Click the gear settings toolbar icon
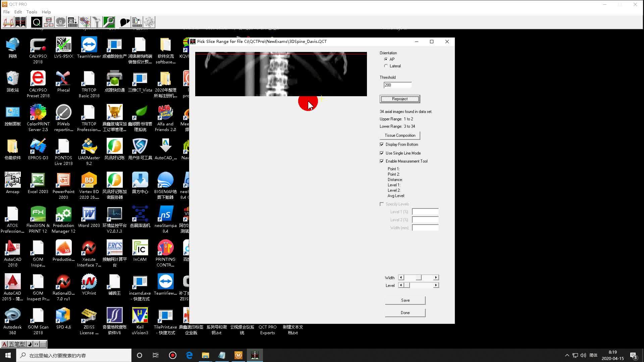 pyautogui.click(x=149, y=22)
